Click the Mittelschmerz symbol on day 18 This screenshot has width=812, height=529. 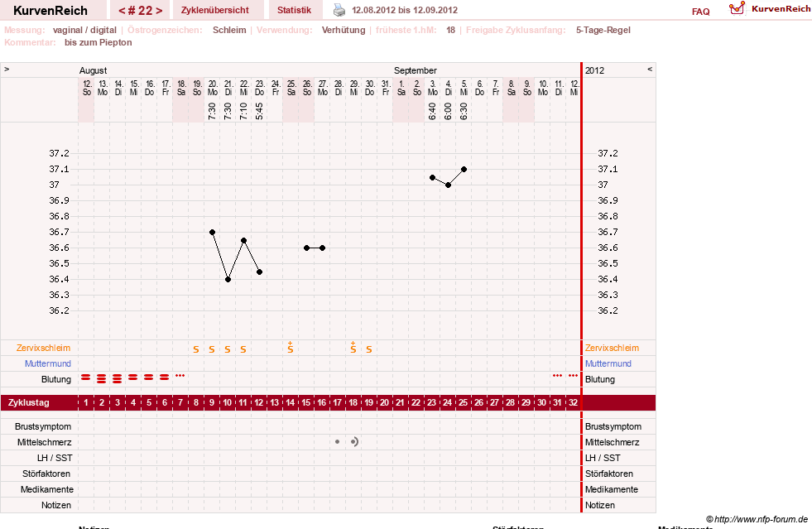(354, 442)
